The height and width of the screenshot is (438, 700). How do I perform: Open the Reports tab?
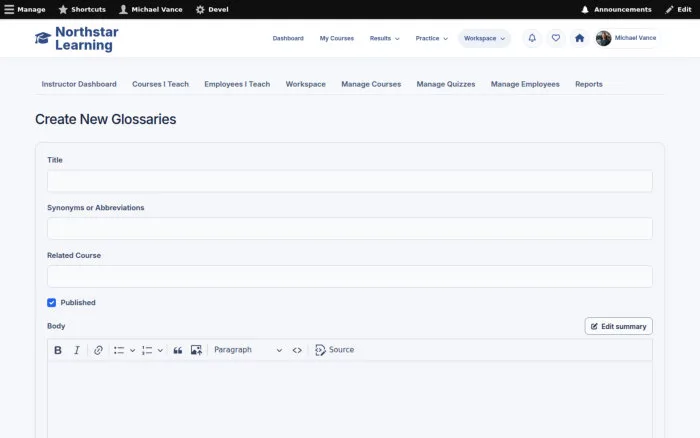(588, 84)
